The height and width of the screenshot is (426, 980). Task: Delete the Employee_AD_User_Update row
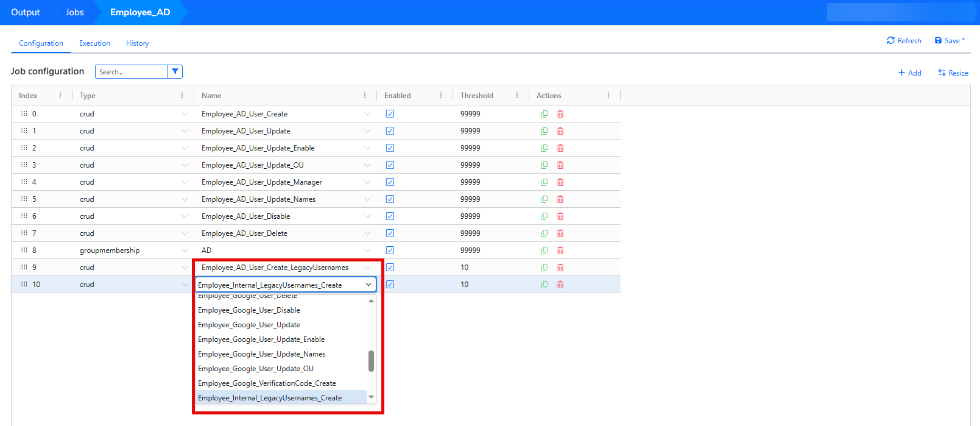click(x=560, y=131)
